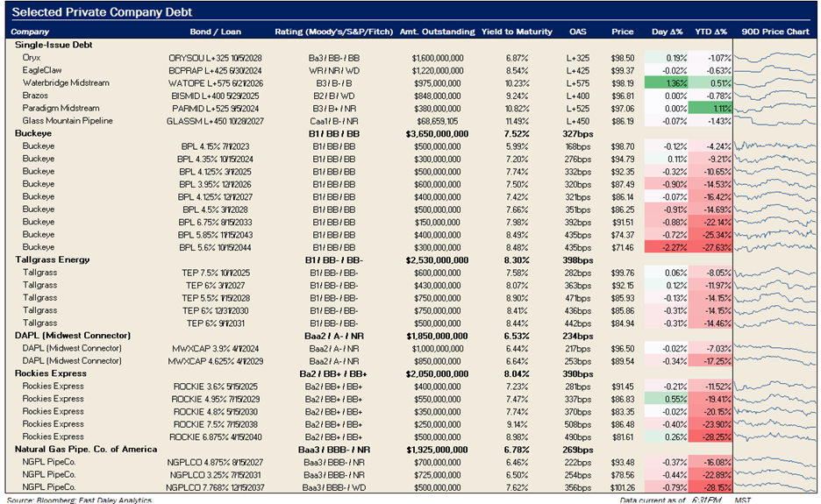
Task: Click the 'Data current as of' timestamp text
Action: point(653,500)
